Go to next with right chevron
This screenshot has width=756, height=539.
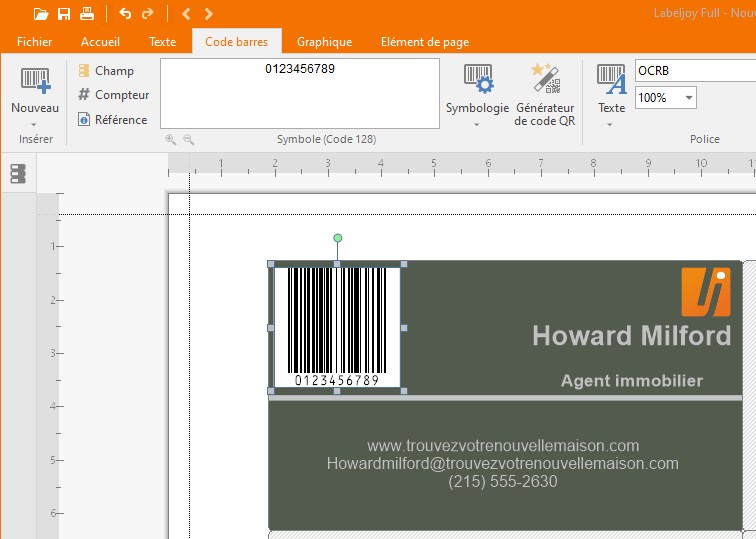pos(208,14)
